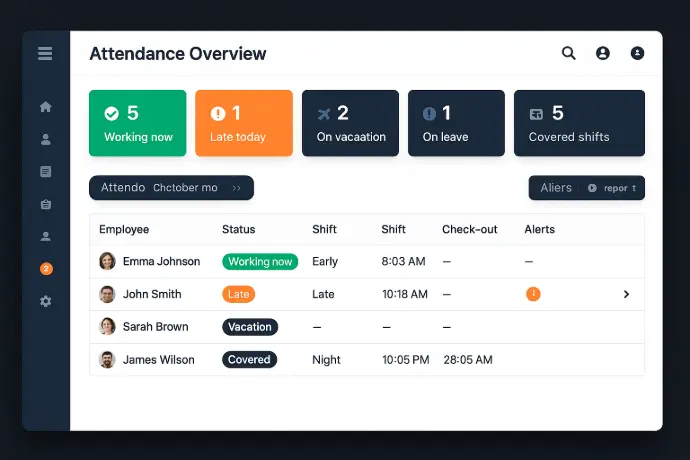Select the Working now summary card

click(x=138, y=123)
